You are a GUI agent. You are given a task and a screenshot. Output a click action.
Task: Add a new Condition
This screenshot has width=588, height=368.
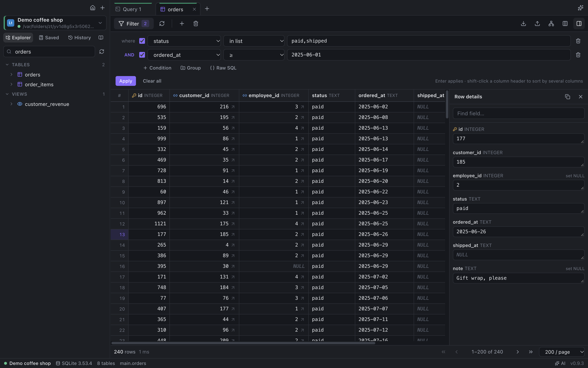[157, 68]
